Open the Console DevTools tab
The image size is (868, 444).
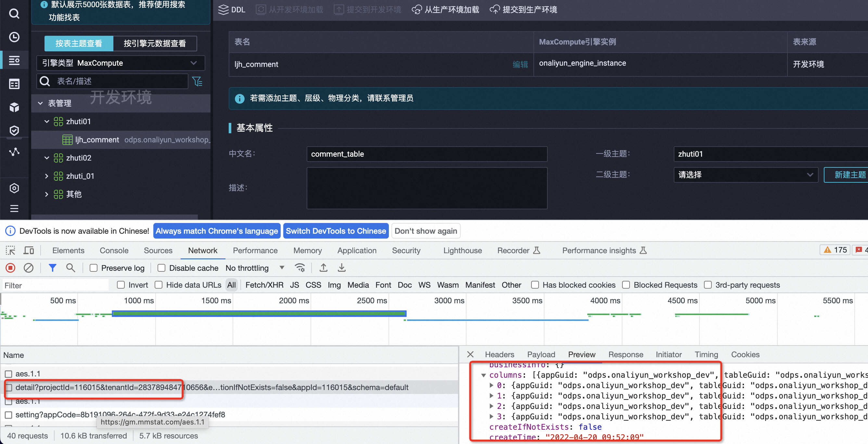point(114,251)
